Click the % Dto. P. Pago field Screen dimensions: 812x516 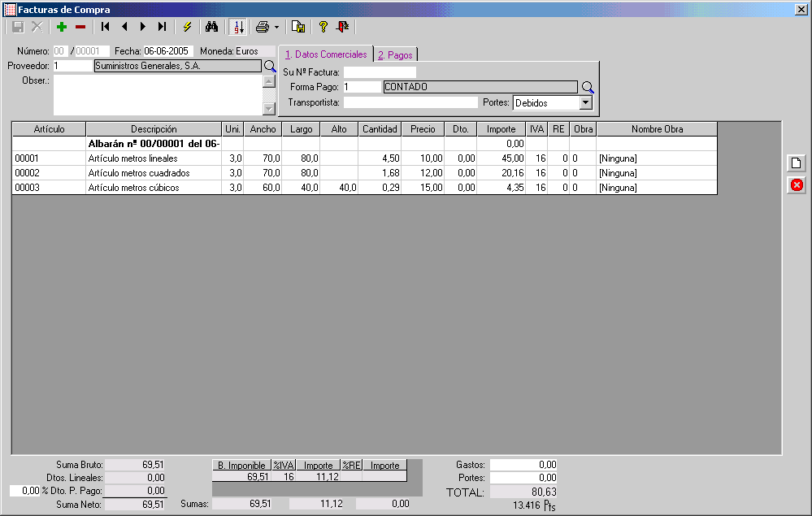click(x=25, y=491)
